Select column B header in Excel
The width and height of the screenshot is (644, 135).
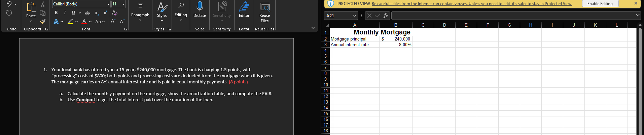pyautogui.click(x=396, y=25)
